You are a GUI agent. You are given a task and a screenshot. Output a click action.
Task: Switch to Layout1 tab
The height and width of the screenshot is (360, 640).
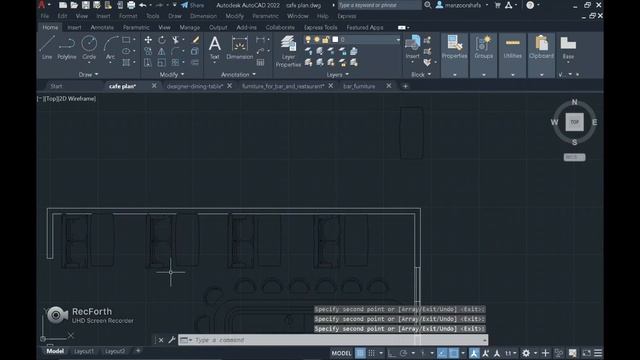coord(84,351)
